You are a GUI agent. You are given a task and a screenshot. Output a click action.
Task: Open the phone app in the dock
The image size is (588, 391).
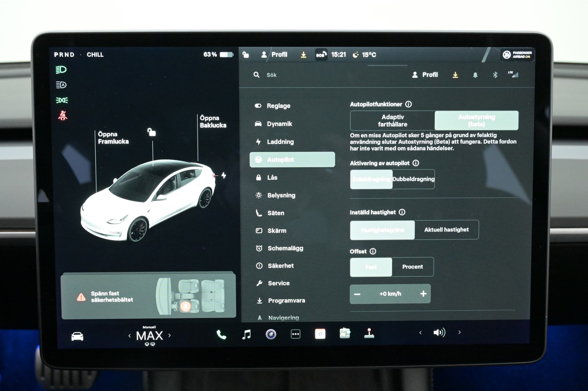[221, 334]
